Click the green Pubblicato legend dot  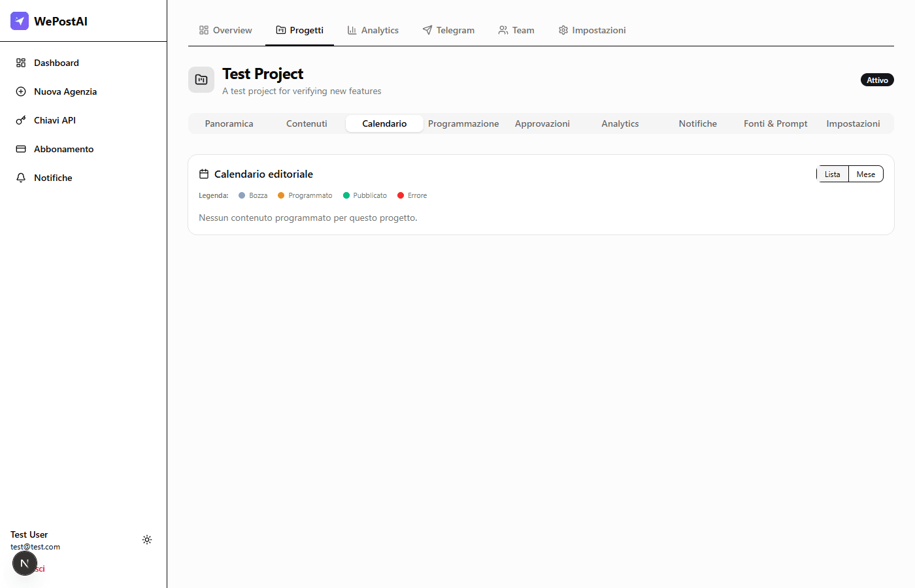[346, 195]
